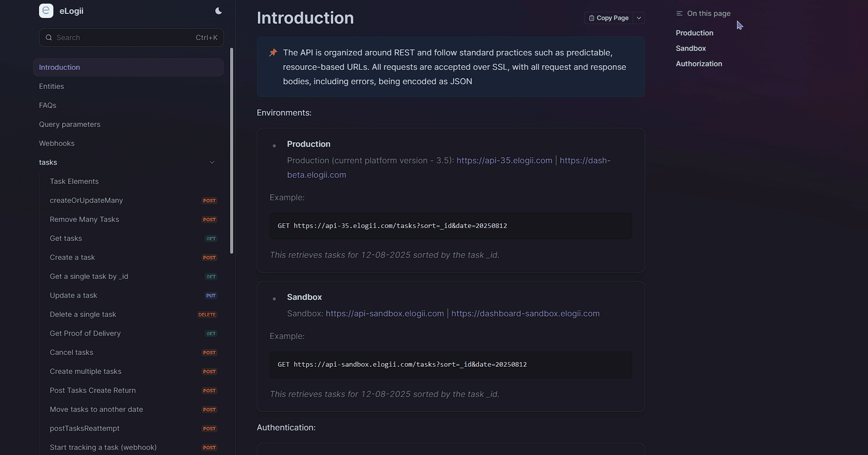Click the eLogii logo icon

tap(46, 11)
